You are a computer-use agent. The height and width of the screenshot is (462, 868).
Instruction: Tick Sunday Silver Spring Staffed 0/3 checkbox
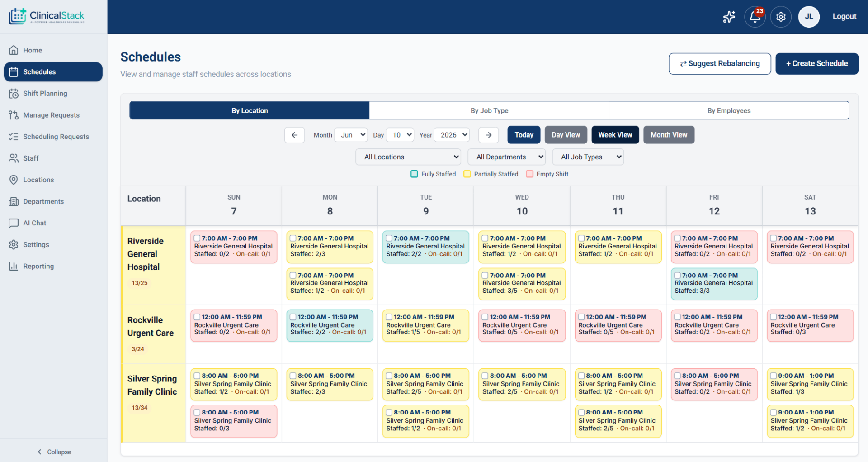(x=197, y=413)
